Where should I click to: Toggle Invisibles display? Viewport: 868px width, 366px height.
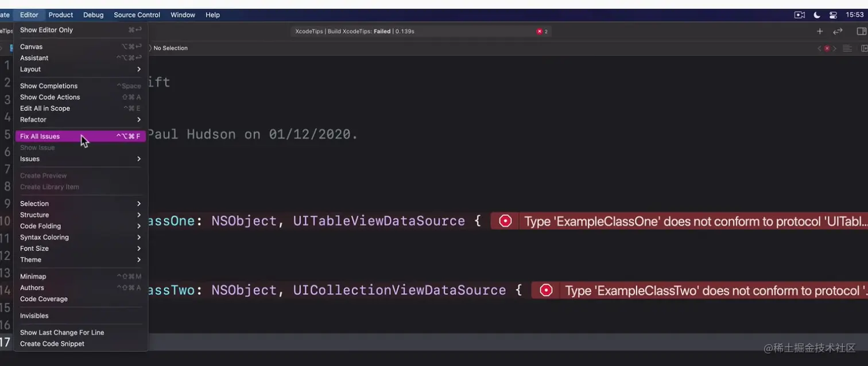pyautogui.click(x=80, y=316)
